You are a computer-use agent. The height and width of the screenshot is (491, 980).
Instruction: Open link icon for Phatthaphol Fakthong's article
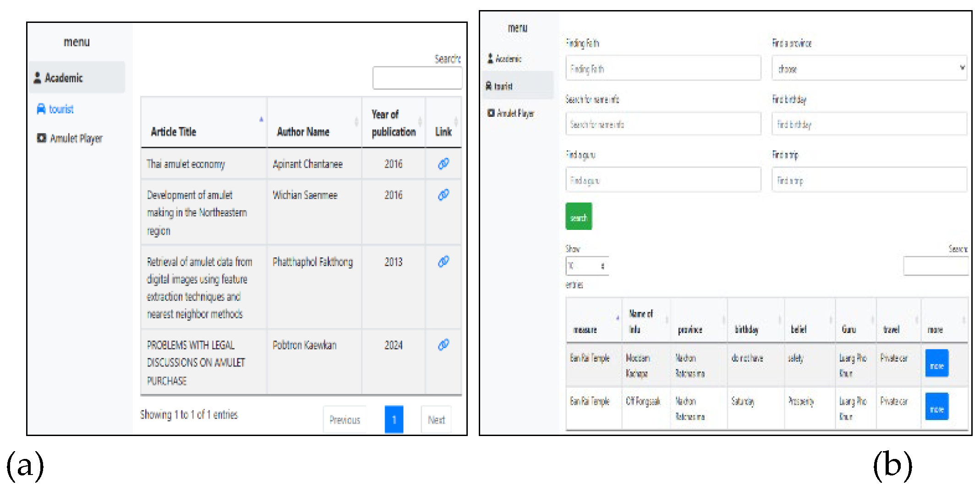443,262
